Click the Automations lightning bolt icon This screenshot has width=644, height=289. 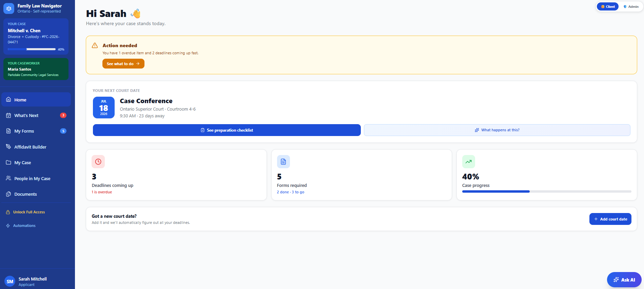tap(8, 226)
